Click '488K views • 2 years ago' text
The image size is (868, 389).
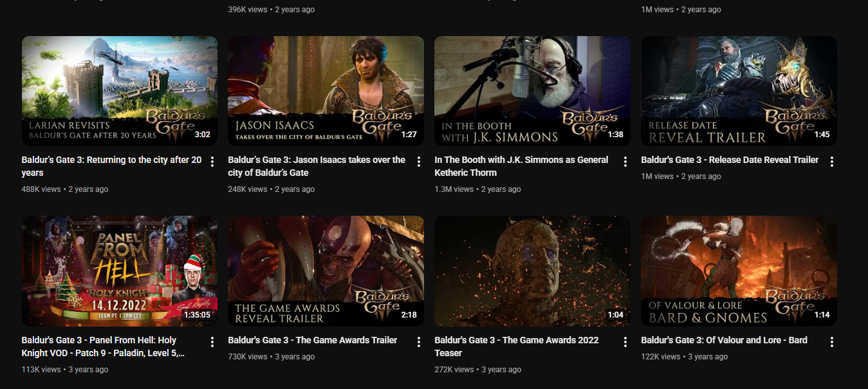pos(65,189)
